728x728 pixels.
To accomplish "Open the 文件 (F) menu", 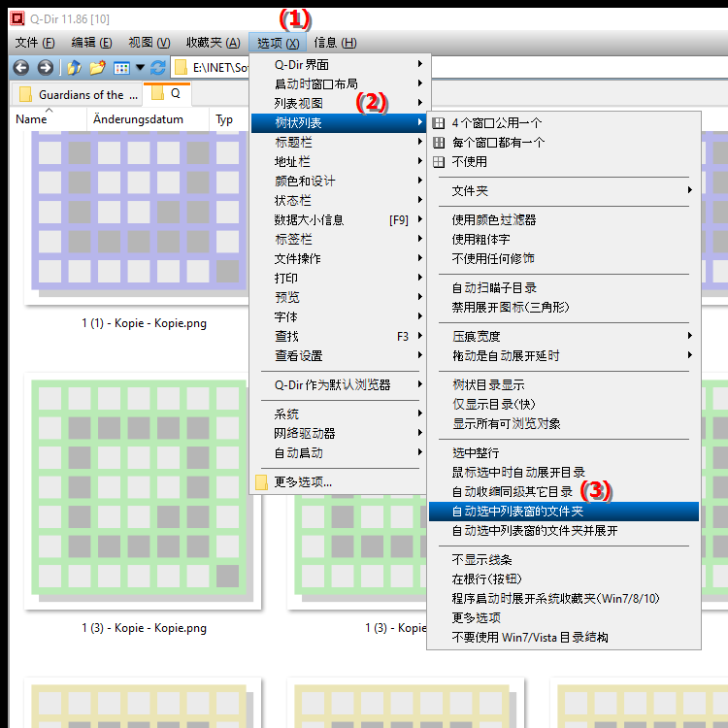I will (x=35, y=43).
